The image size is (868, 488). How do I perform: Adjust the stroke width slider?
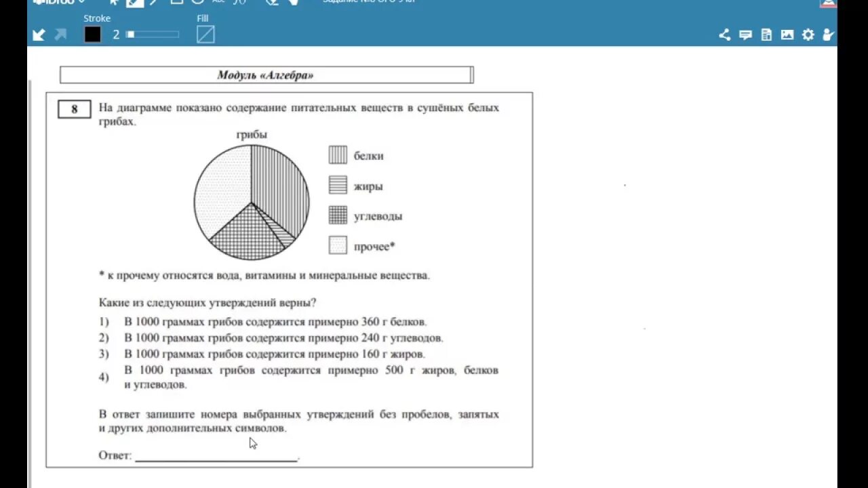tap(153, 35)
